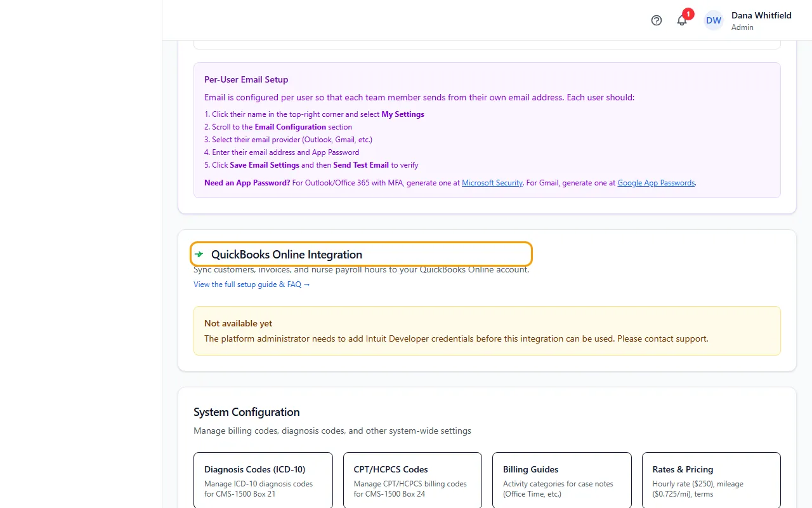Image resolution: width=812 pixels, height=508 pixels.
Task: Click the Intuit Developer credentials message
Action: click(456, 338)
